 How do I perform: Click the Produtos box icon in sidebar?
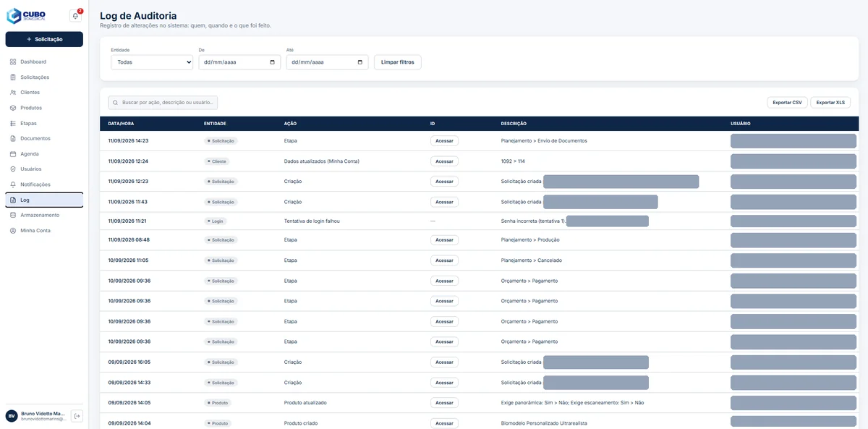click(13, 108)
